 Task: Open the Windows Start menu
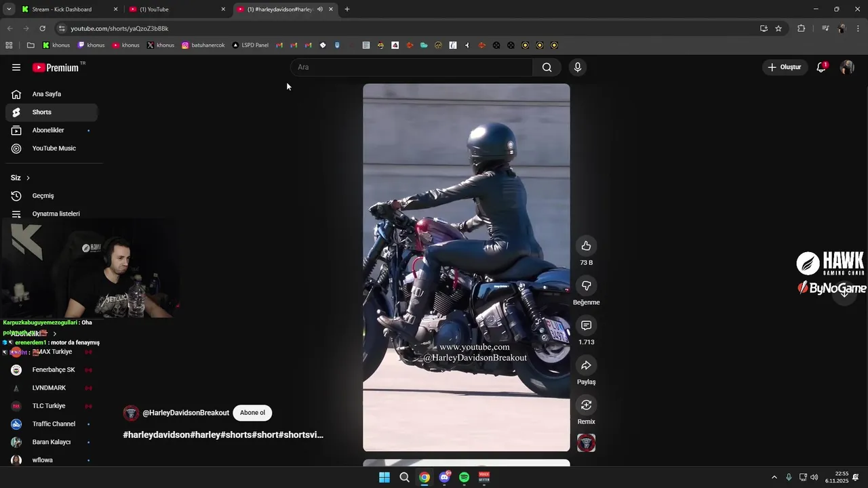click(x=384, y=477)
